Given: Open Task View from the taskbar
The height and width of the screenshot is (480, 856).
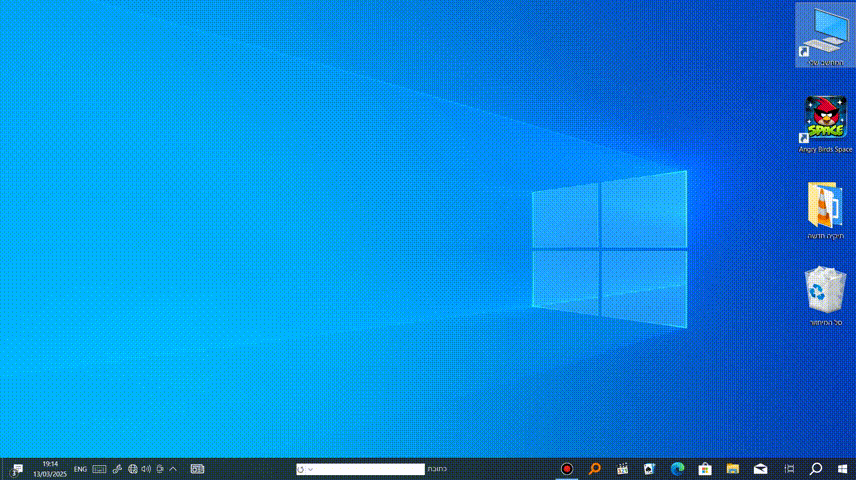Looking at the screenshot, I should pyautogui.click(x=789, y=469).
